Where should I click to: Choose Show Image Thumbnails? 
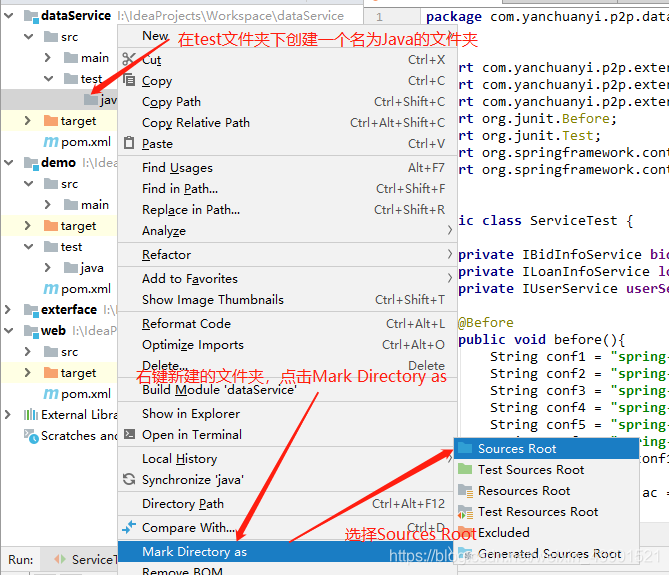(x=287, y=299)
